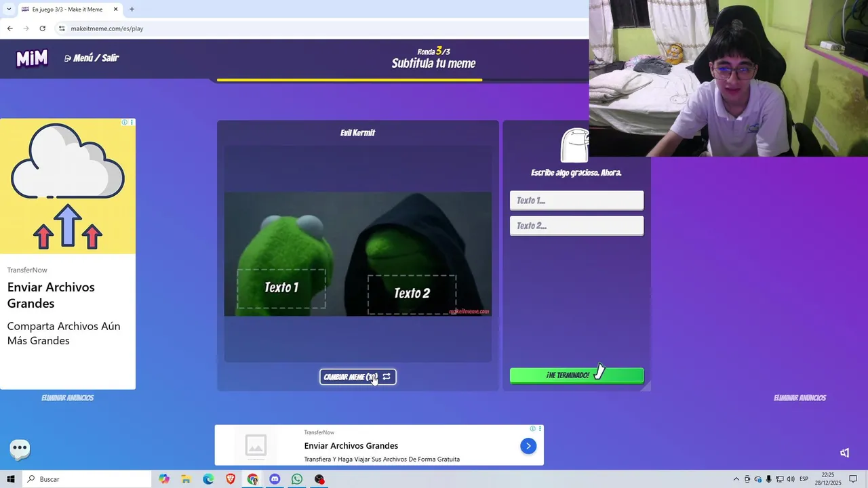Select the Texto 1 box on the meme
The width and height of the screenshot is (868, 488).
(x=281, y=288)
